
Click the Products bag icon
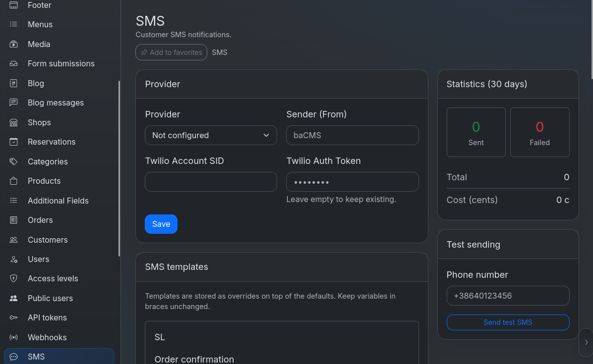click(13, 181)
